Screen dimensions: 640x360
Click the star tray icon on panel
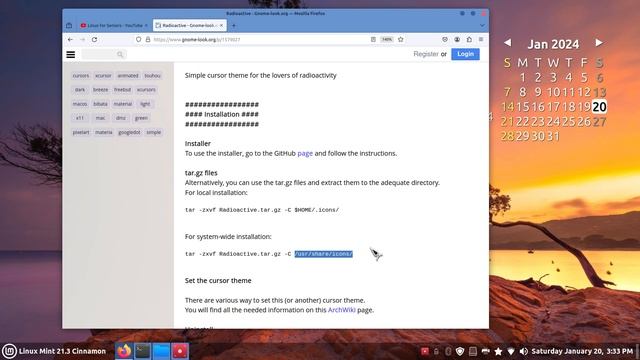498,351
